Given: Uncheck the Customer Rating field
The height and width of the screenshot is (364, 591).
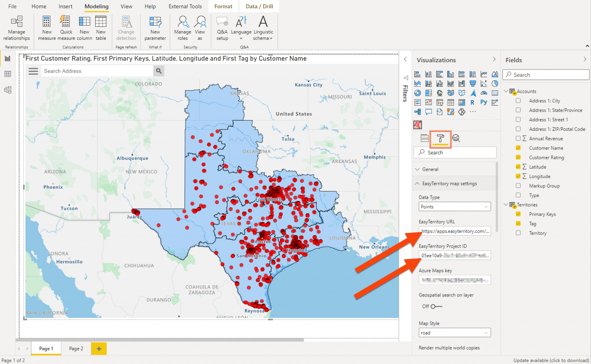Looking at the screenshot, I should click(518, 157).
